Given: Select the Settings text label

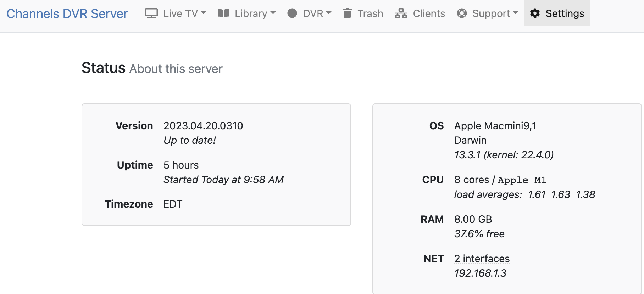Looking at the screenshot, I should pyautogui.click(x=565, y=13).
